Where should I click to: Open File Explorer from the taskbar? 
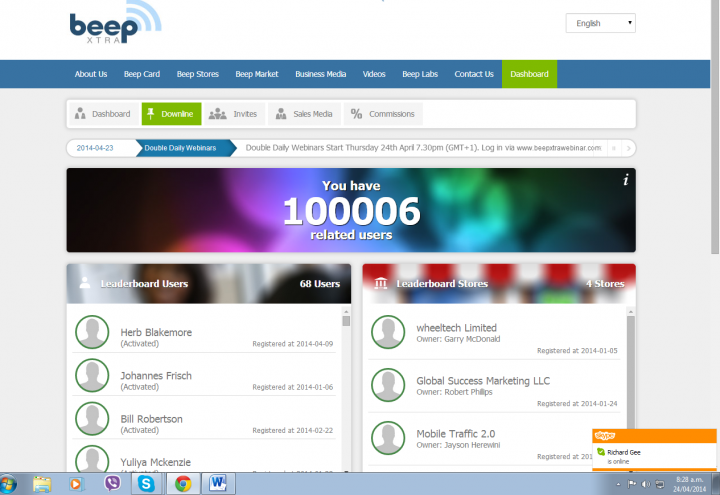coord(42,484)
